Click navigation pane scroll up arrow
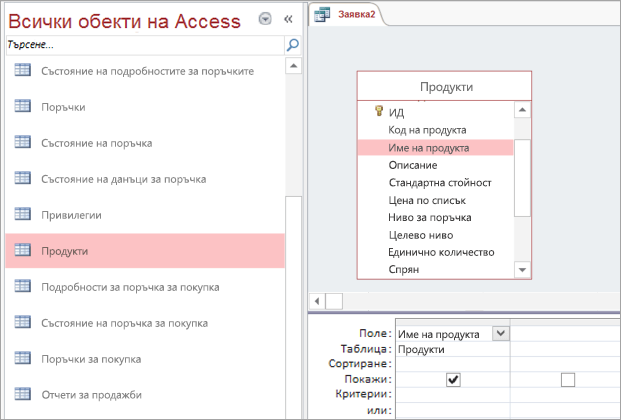Screen dimensions: 621x420 pos(293,66)
